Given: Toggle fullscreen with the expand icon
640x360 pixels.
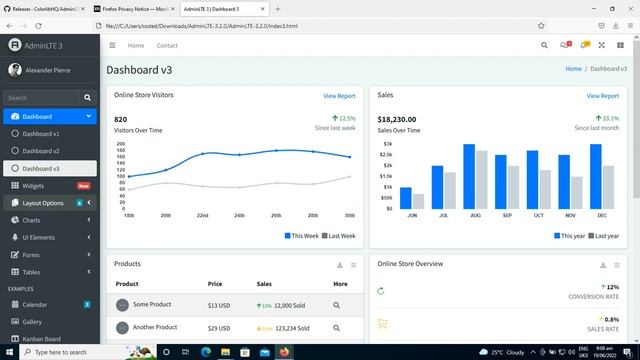Looking at the screenshot, I should click(x=602, y=45).
